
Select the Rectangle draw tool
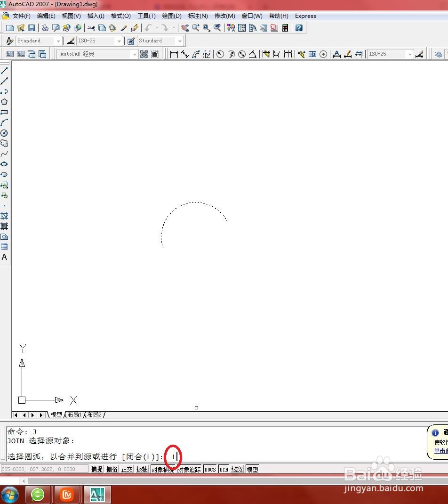[x=4, y=112]
